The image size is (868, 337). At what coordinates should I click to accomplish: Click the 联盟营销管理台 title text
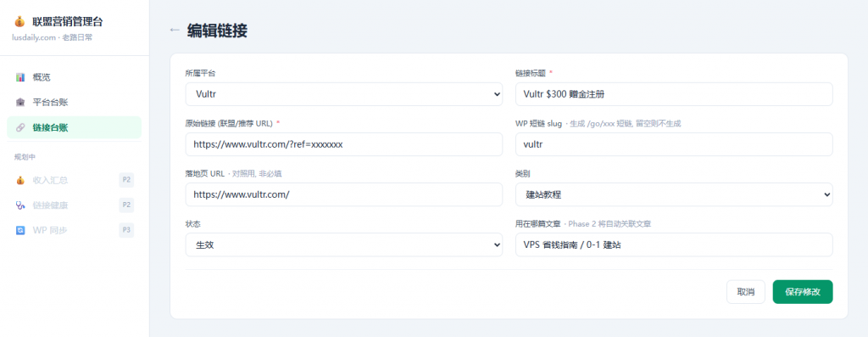click(68, 22)
